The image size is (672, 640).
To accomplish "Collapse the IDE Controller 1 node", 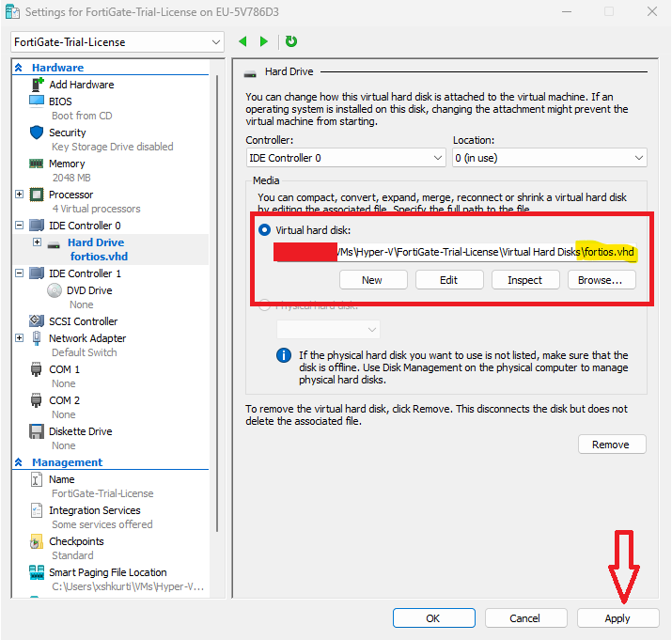I will click(x=20, y=273).
